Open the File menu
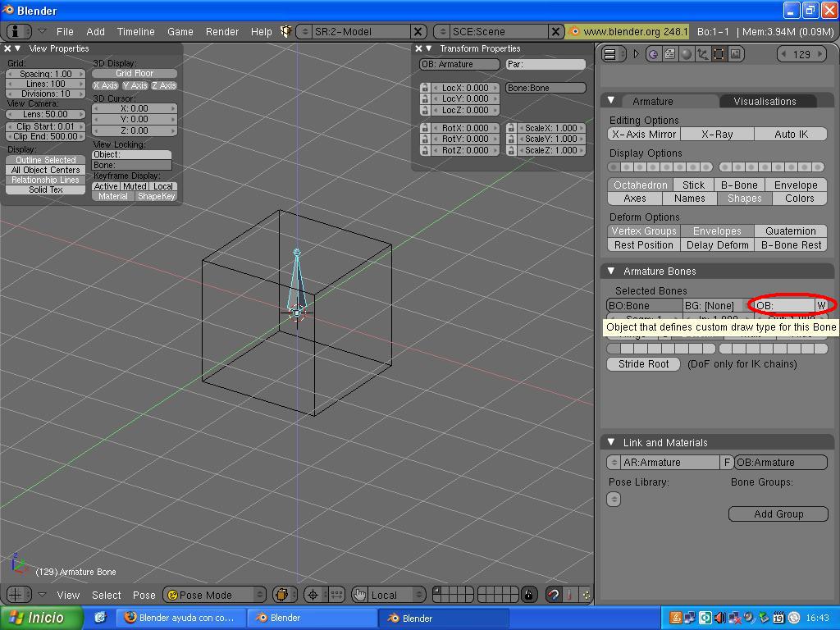 (x=65, y=32)
